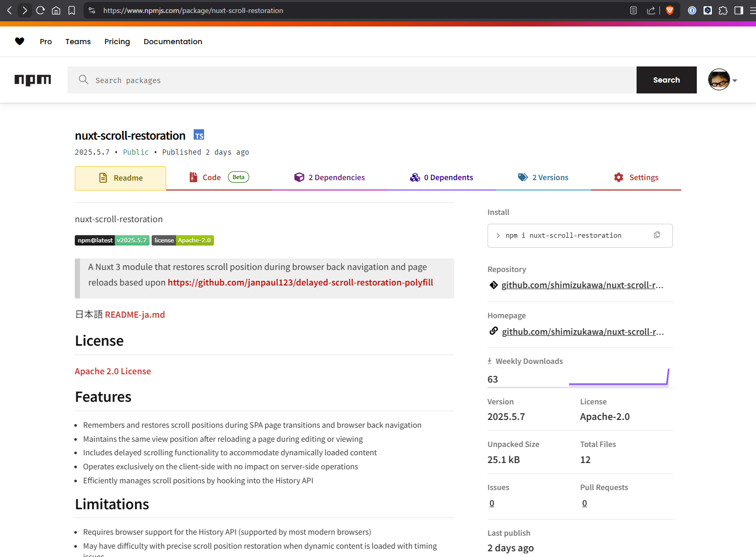Click the Search button
The image size is (756, 557).
point(667,80)
